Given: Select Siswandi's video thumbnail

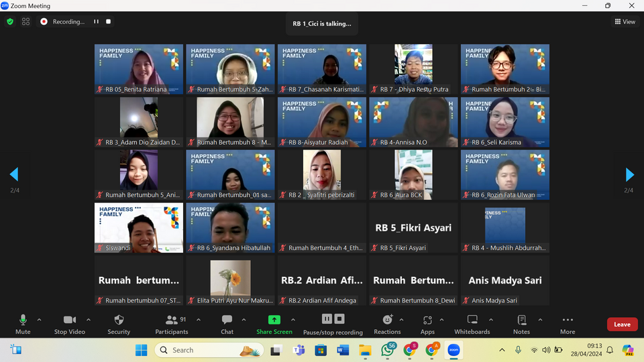Looking at the screenshot, I should click(139, 228).
